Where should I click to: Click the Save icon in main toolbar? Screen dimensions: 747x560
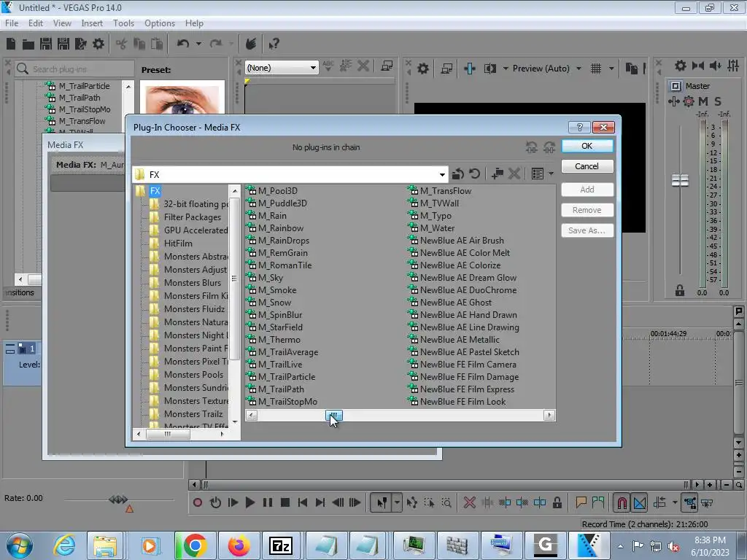tap(46, 44)
